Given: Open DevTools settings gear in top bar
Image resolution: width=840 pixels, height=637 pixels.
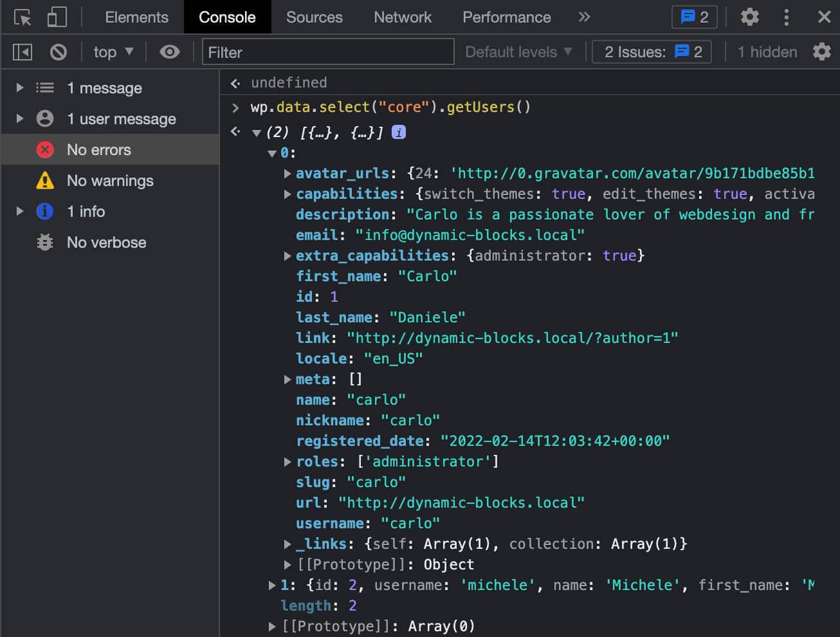Looking at the screenshot, I should 749,17.
